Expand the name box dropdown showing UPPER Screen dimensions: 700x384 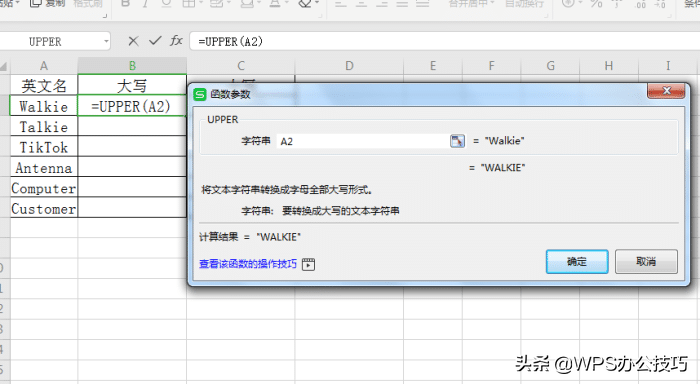tap(106, 42)
